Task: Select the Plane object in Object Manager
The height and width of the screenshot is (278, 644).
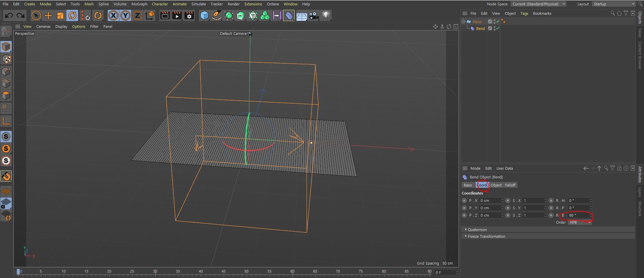Action: [477, 22]
